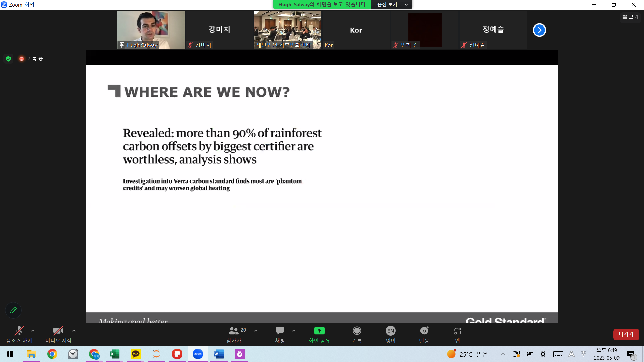Click the 보기 view layout button
The image size is (644, 362).
[x=630, y=17]
